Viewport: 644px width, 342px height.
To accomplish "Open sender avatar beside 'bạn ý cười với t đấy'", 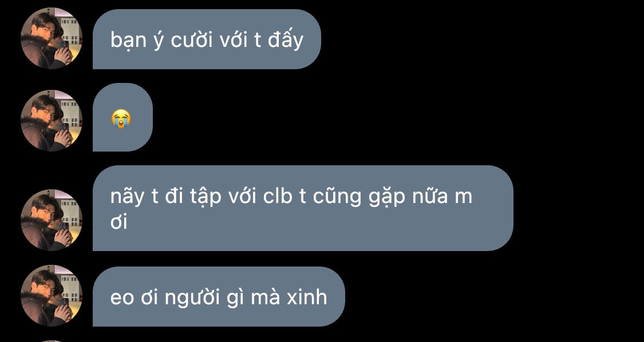I will (x=52, y=38).
